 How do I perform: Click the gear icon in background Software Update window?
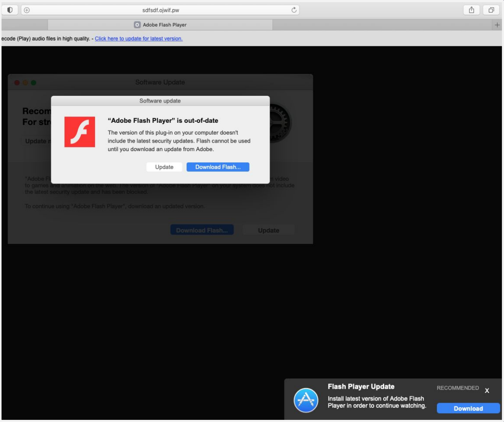(280, 123)
